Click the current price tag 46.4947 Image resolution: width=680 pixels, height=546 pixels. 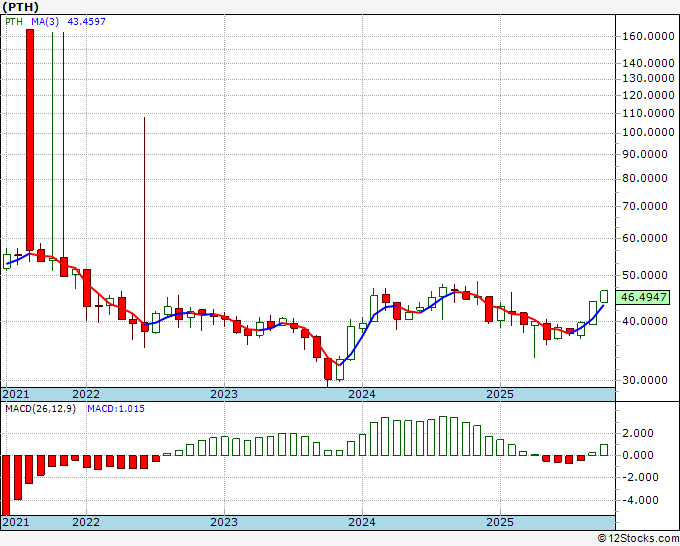pyautogui.click(x=643, y=298)
